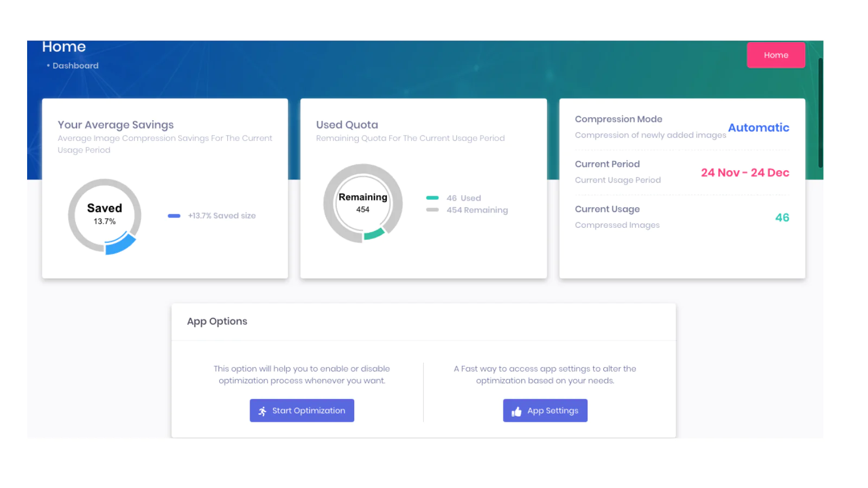
Task: Open App Settings
Action: click(x=545, y=410)
